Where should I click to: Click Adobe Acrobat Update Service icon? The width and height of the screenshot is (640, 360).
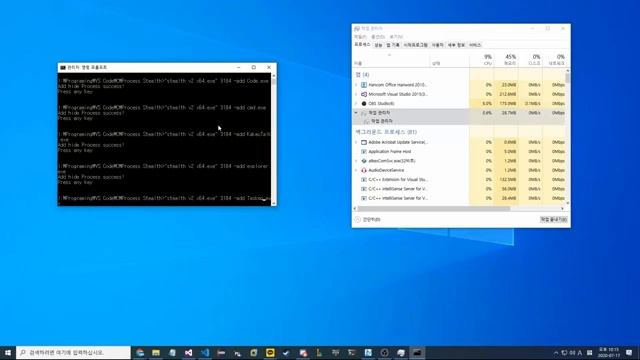click(x=364, y=142)
